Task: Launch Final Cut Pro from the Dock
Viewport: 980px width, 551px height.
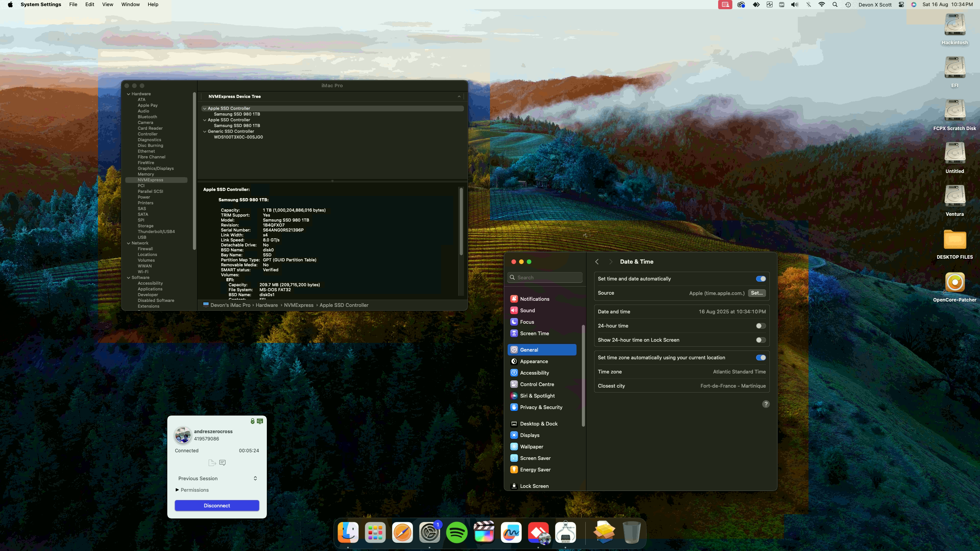Action: click(x=484, y=532)
